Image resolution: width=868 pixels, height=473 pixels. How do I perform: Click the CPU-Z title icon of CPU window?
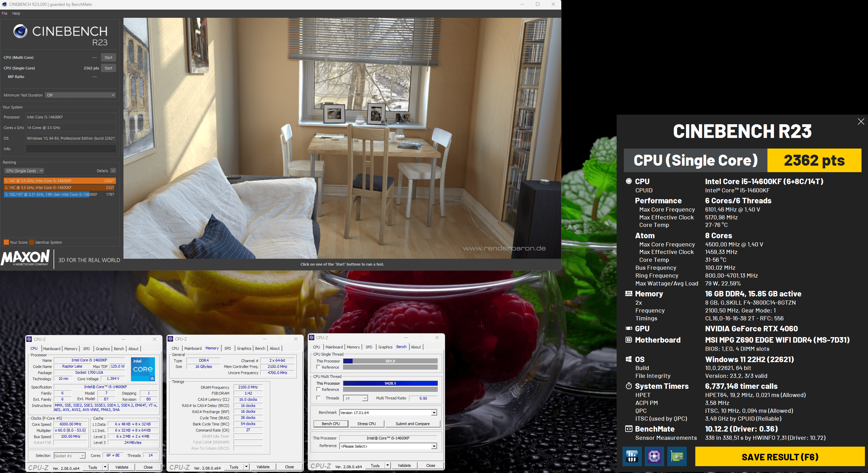coord(29,339)
